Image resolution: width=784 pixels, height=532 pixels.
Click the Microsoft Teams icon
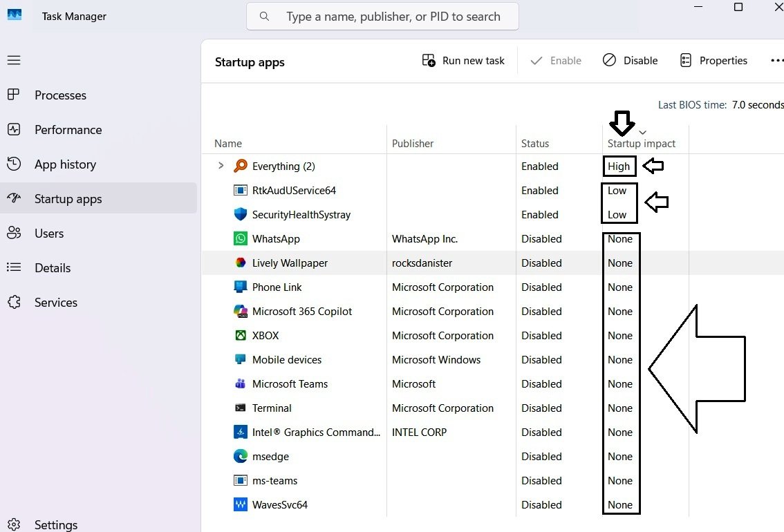coord(241,383)
